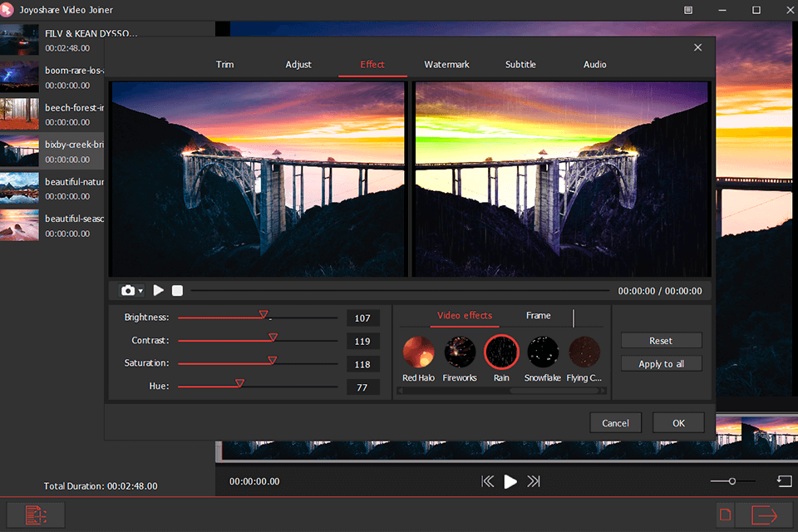
Task: Apply current effect to all clips
Action: click(661, 362)
